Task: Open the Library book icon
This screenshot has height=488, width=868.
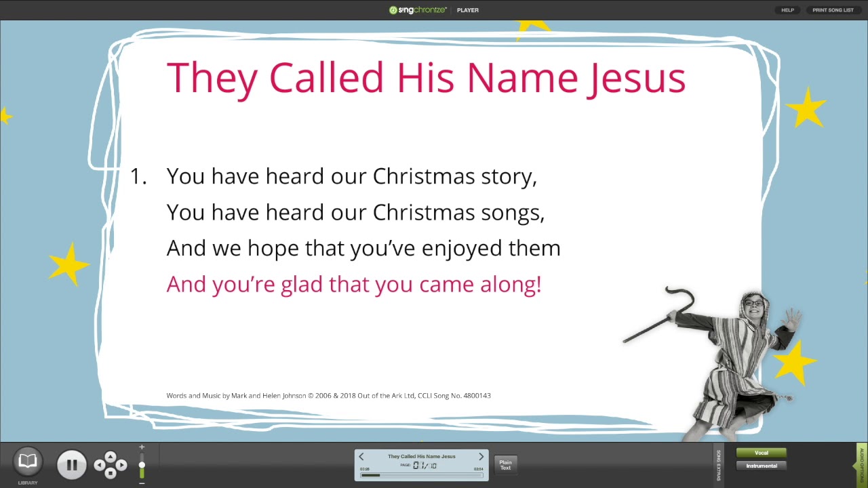Action: pyautogui.click(x=28, y=462)
